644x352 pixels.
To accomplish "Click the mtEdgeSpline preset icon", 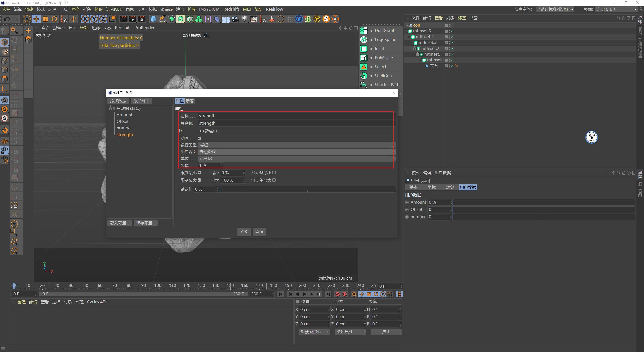I will pos(364,39).
